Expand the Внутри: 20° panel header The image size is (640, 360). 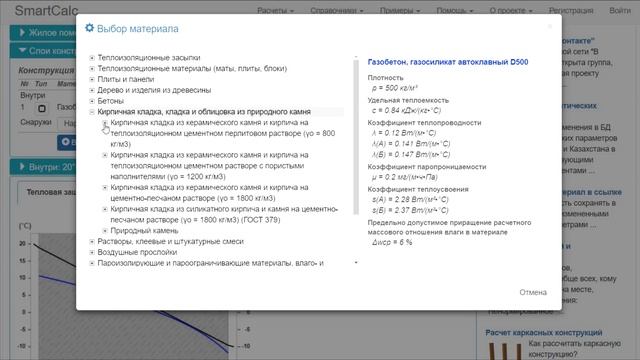pos(43,167)
